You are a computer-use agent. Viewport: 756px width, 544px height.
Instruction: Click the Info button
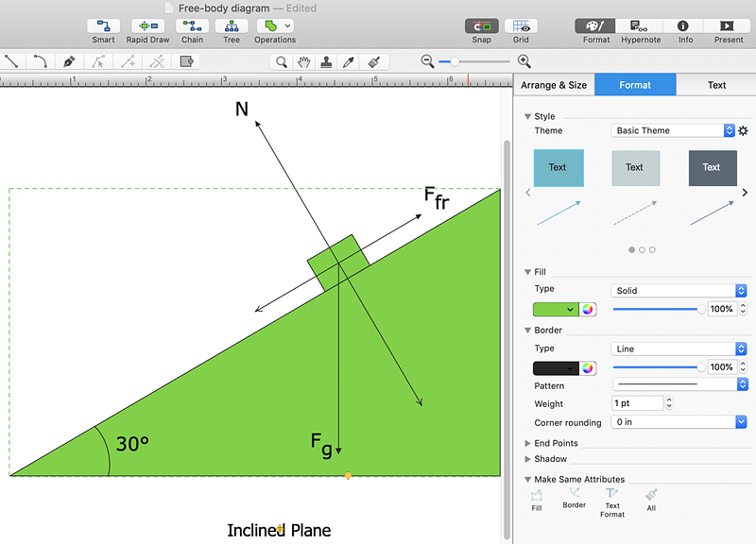684,29
